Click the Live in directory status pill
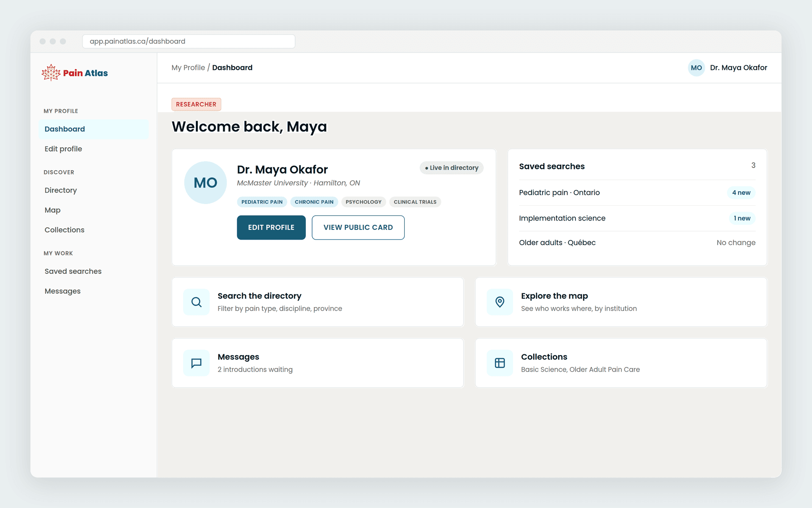The image size is (812, 508). (452, 168)
